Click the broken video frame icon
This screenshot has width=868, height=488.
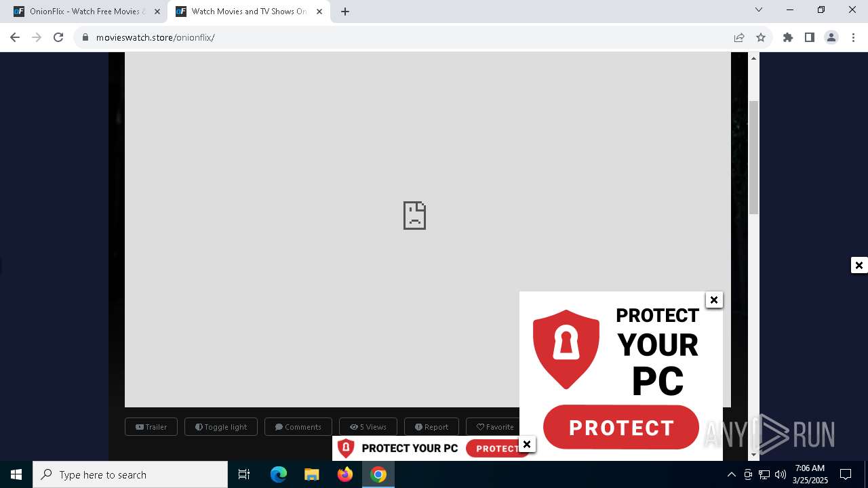click(414, 216)
